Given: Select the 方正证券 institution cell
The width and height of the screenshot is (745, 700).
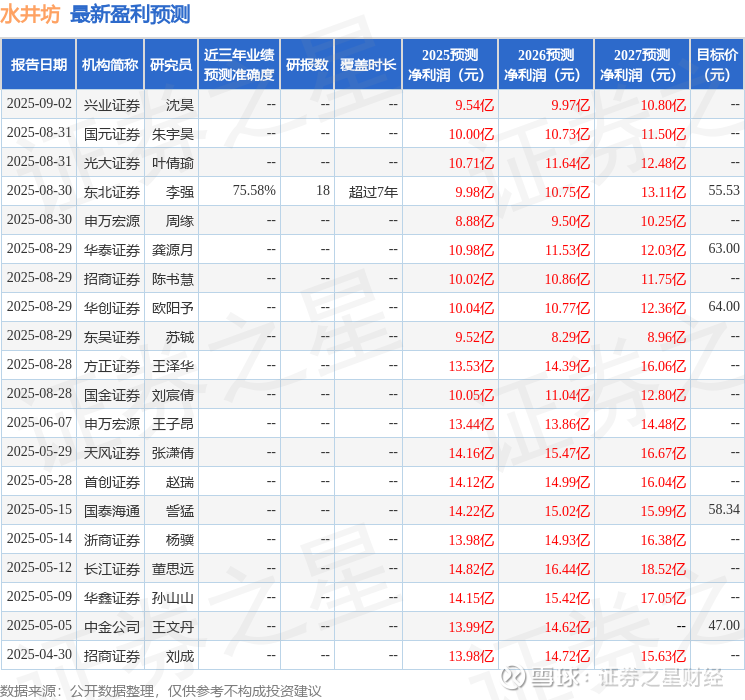Looking at the screenshot, I should 112,366.
